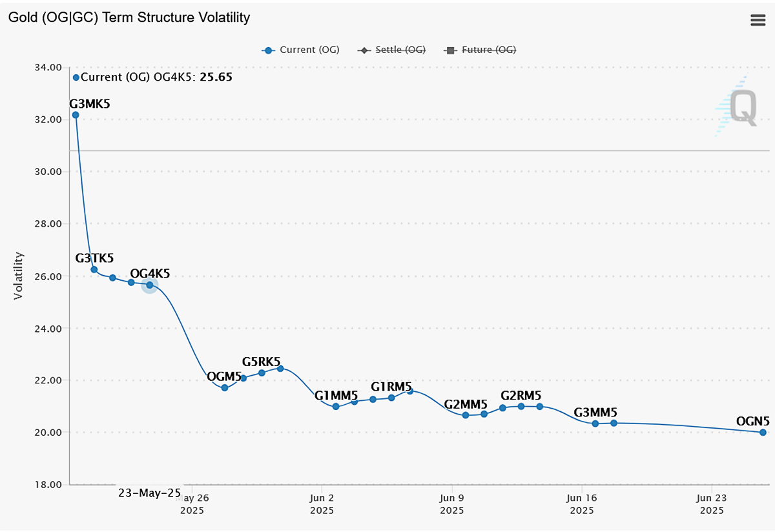Click the Current (OG) circle legend marker

tap(267, 49)
